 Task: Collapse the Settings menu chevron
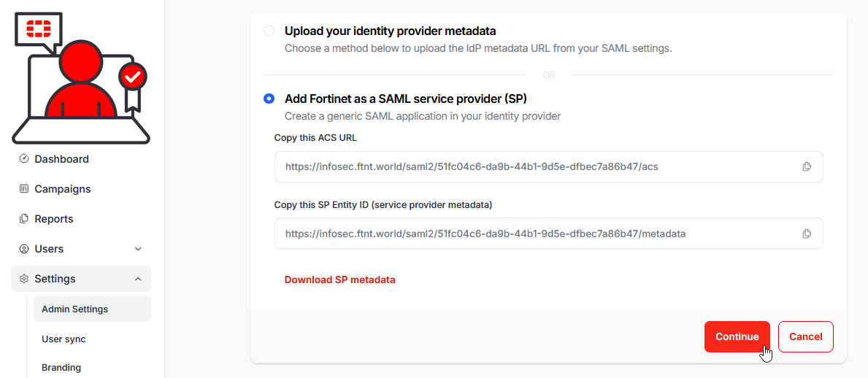tap(139, 279)
